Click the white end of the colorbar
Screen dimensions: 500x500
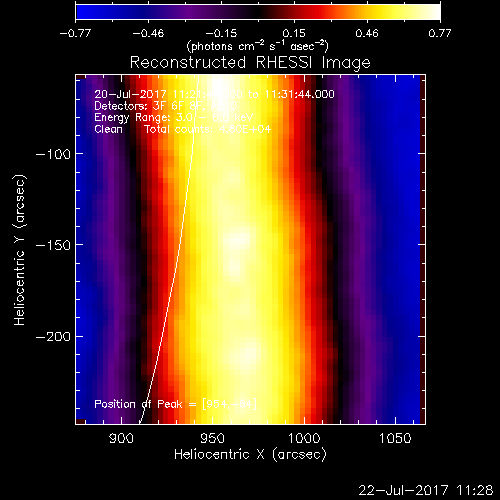pos(433,12)
